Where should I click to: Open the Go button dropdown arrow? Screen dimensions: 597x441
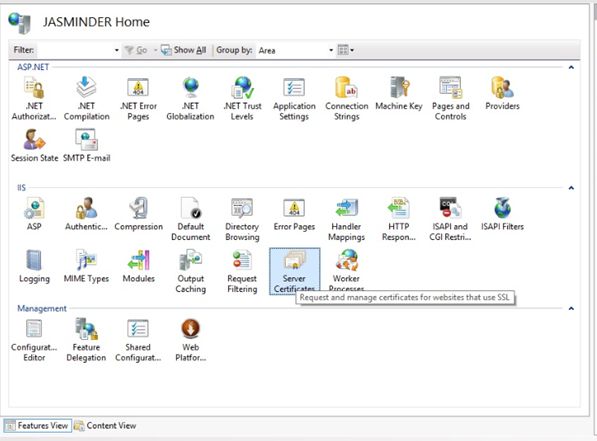tap(155, 50)
